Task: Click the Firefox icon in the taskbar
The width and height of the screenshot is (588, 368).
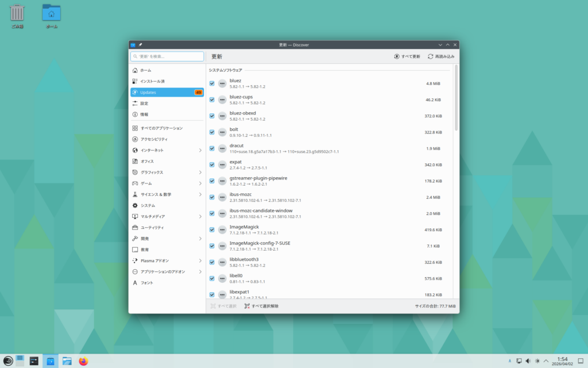Action: point(84,361)
